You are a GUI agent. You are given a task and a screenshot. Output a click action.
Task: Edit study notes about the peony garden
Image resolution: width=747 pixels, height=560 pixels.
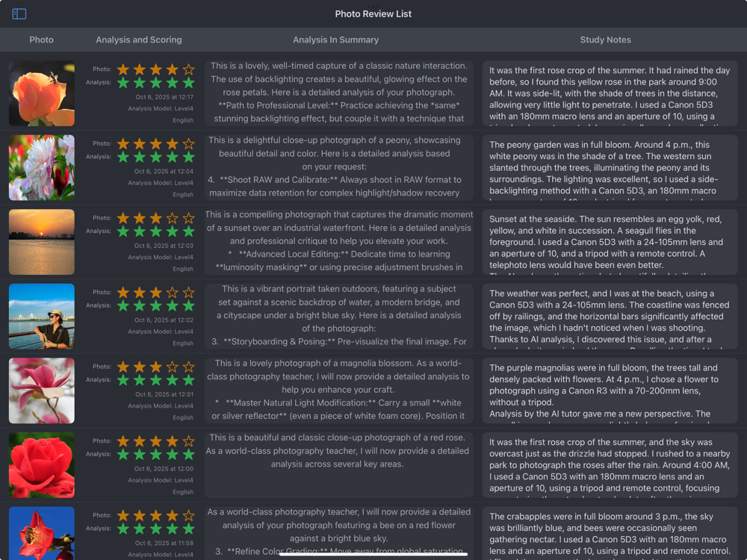point(610,167)
